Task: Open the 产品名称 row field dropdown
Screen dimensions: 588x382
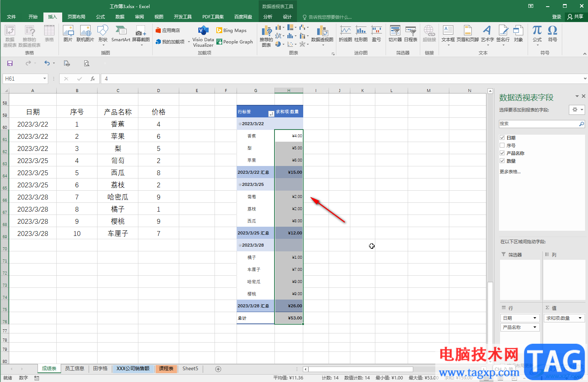Action: coord(535,327)
